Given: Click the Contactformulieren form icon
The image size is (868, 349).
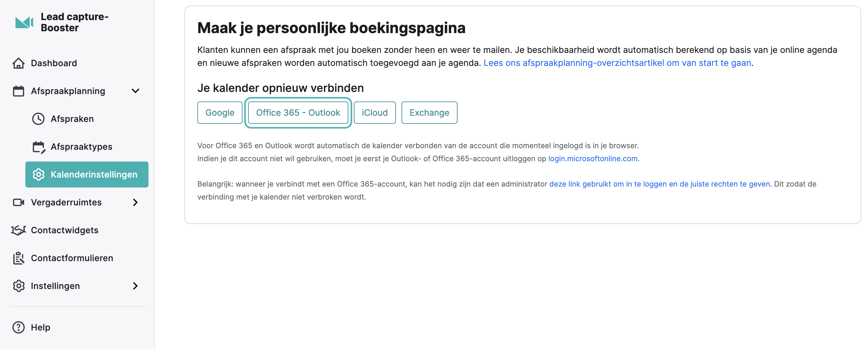Looking at the screenshot, I should pos(19,258).
